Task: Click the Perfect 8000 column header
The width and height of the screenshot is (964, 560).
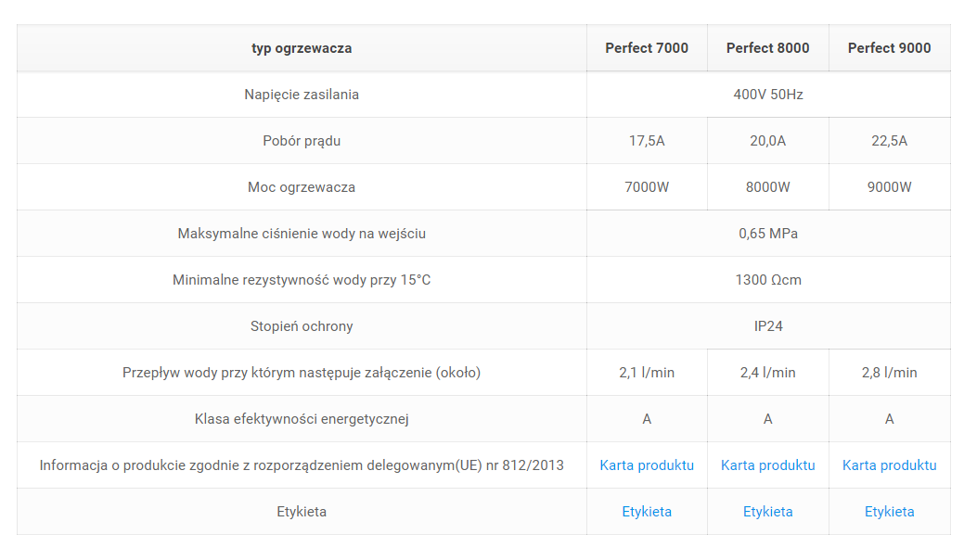Action: tap(767, 48)
